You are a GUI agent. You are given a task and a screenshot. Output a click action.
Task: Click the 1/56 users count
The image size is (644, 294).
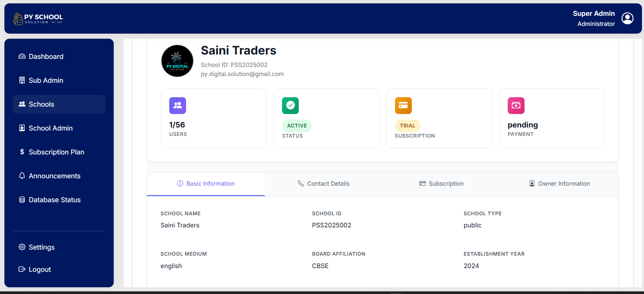click(x=177, y=125)
